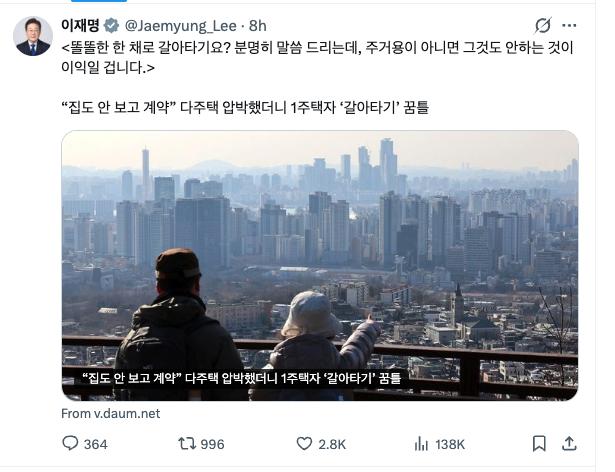
Task: Click the 996 reposts count
Action: point(212,444)
